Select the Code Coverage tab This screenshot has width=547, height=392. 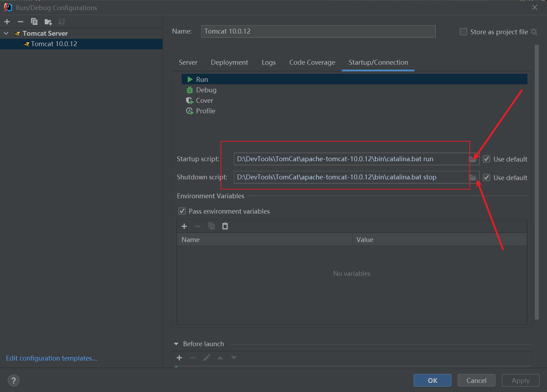312,62
